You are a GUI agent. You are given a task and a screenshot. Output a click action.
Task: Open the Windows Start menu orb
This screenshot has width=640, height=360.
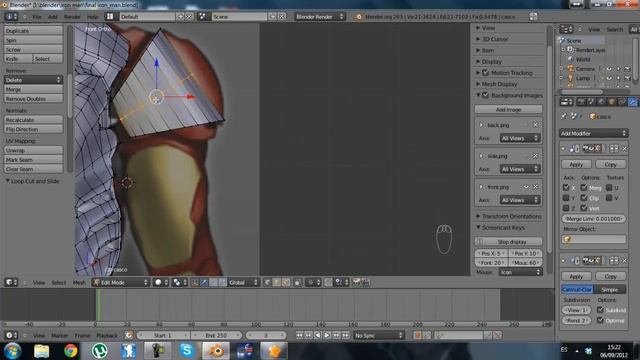click(13, 351)
